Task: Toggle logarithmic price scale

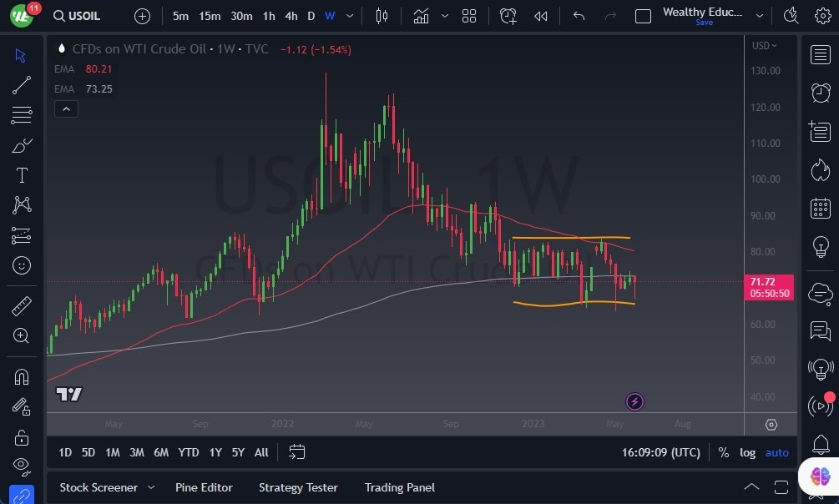Action: click(x=747, y=452)
